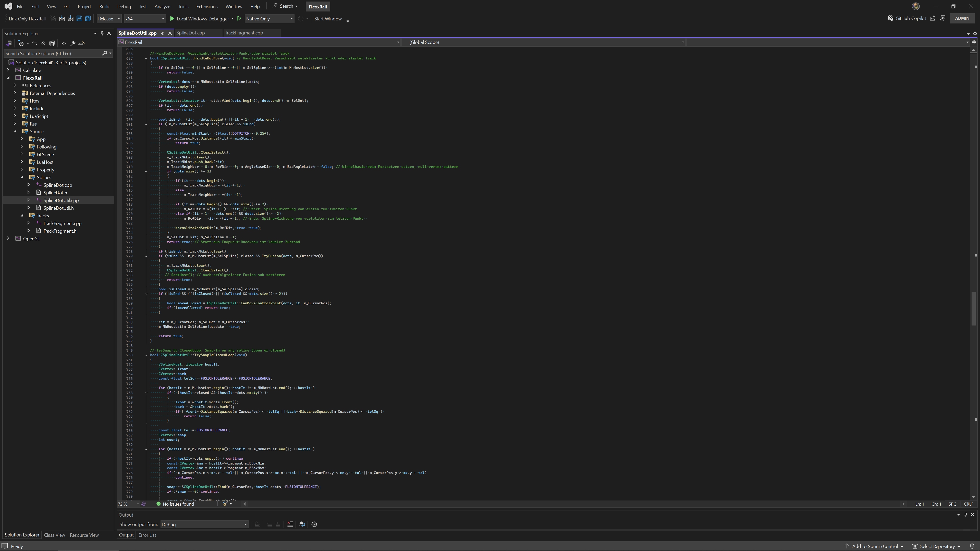The width and height of the screenshot is (980, 551).
Task: Open the Debug menu
Action: click(x=124, y=6)
